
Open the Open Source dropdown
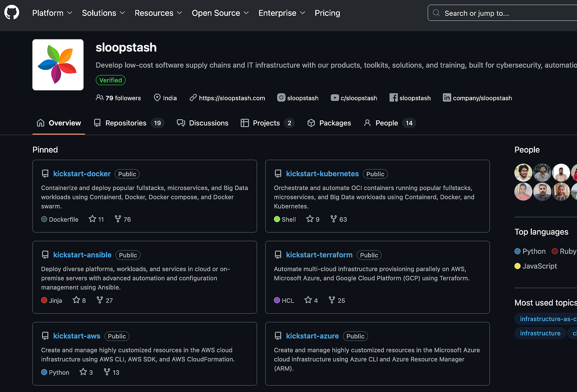pyautogui.click(x=220, y=13)
